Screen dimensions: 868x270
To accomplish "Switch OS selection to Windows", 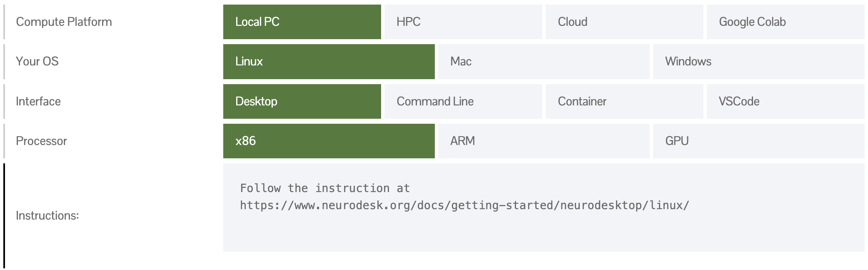I will (x=758, y=61).
